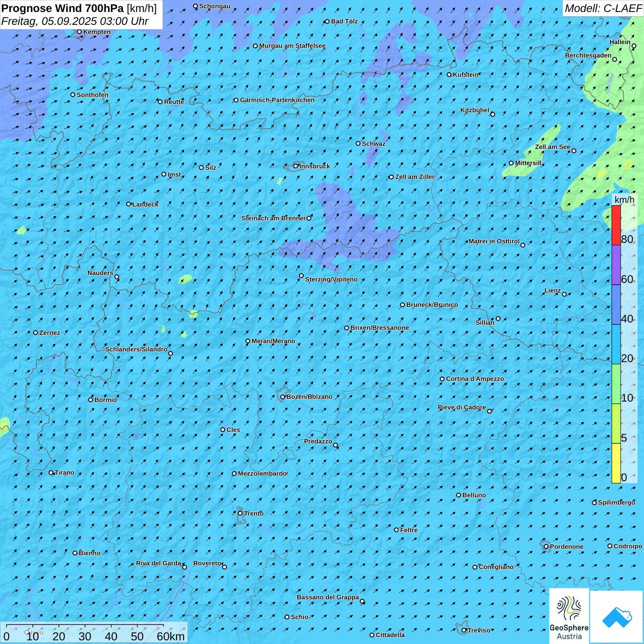Click the date 'Freitag, 05.09.2025 03:00 Uhr'

coord(75,21)
